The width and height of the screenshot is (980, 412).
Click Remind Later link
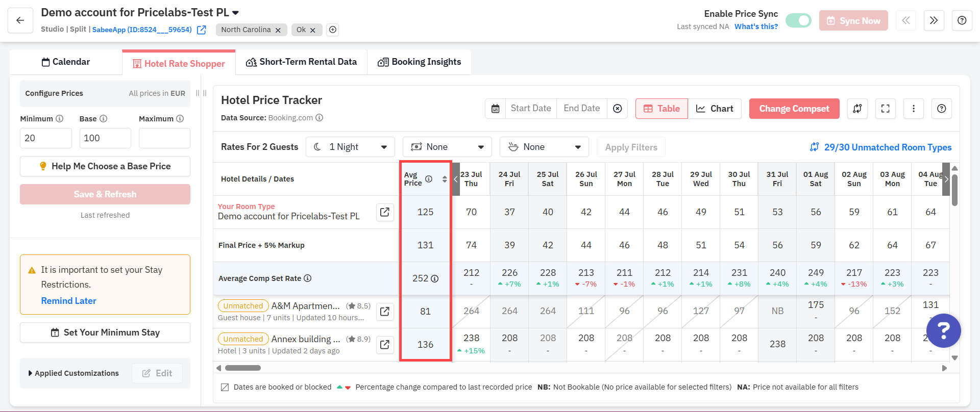coord(68,301)
